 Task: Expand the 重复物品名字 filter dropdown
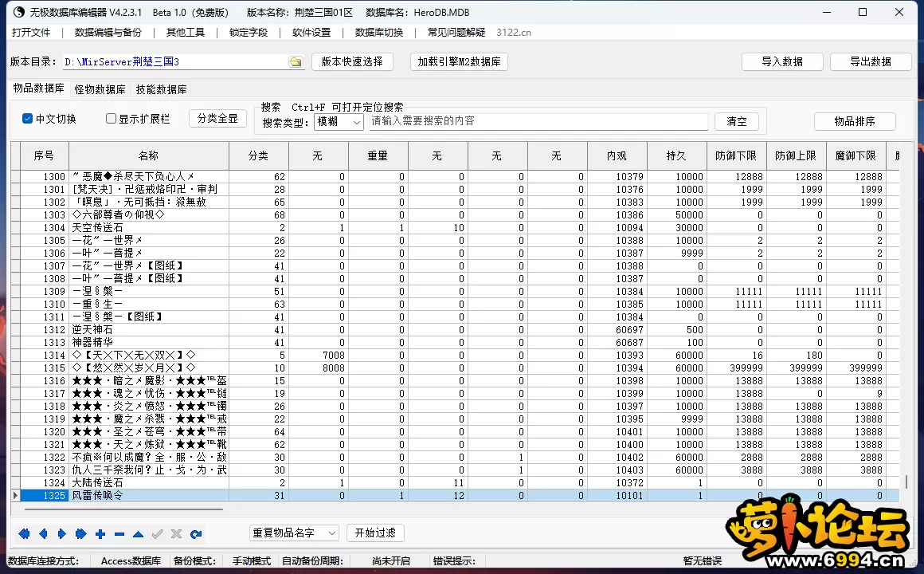(294, 533)
